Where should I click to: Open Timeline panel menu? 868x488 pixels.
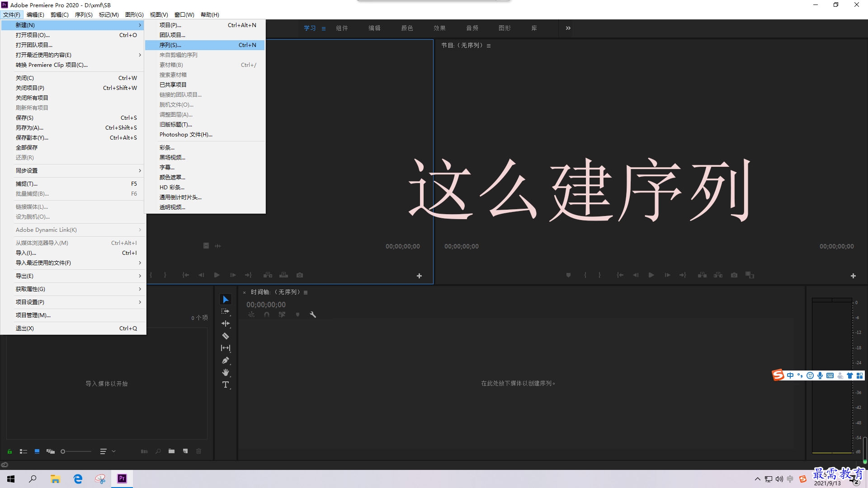tap(306, 292)
